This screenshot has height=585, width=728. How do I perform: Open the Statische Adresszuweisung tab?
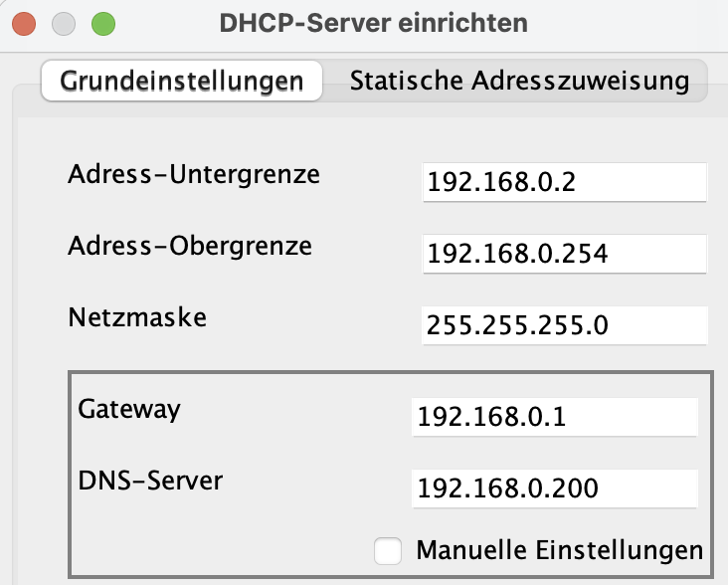tap(519, 81)
